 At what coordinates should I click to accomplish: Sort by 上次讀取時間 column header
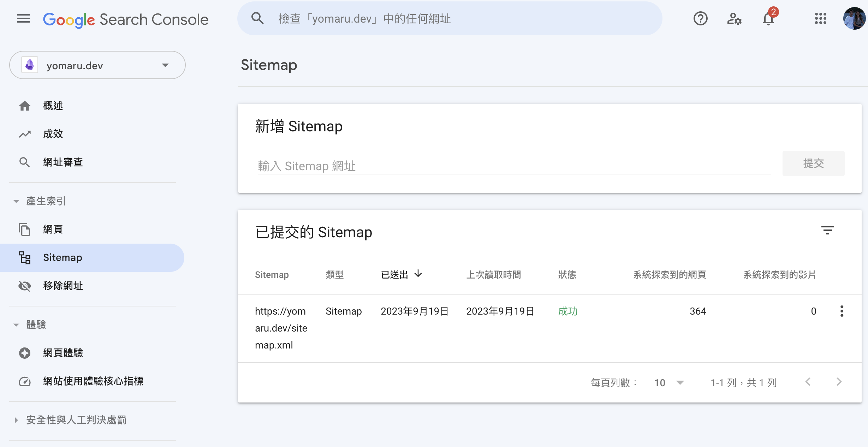point(493,275)
